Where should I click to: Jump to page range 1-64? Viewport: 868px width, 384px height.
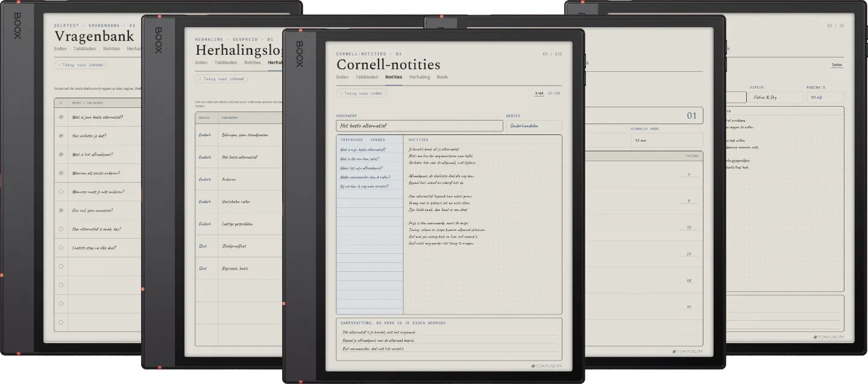point(539,93)
